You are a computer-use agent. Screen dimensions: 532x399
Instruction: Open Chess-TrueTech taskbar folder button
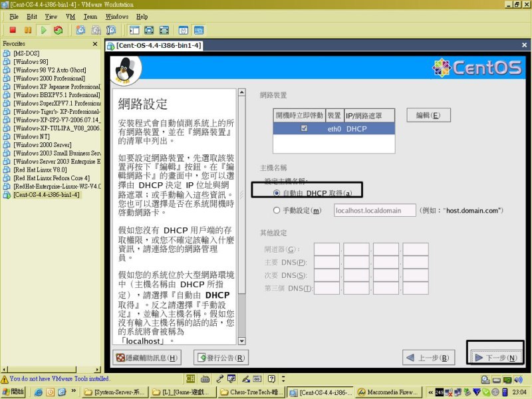pyautogui.click(x=251, y=392)
